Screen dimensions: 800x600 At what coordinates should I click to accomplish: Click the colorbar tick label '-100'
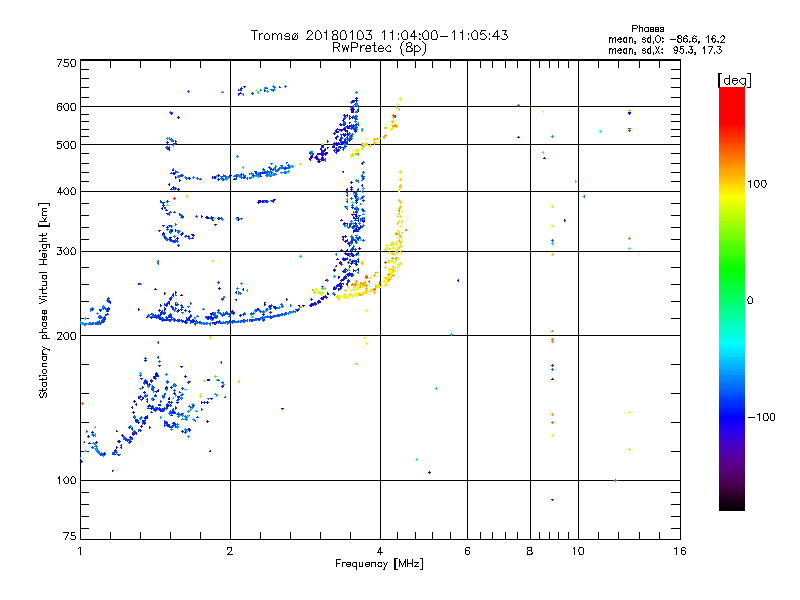[x=761, y=417]
